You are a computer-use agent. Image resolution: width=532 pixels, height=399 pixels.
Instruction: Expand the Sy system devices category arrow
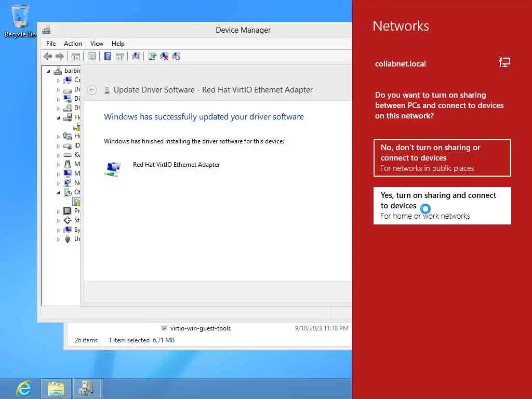click(x=58, y=230)
